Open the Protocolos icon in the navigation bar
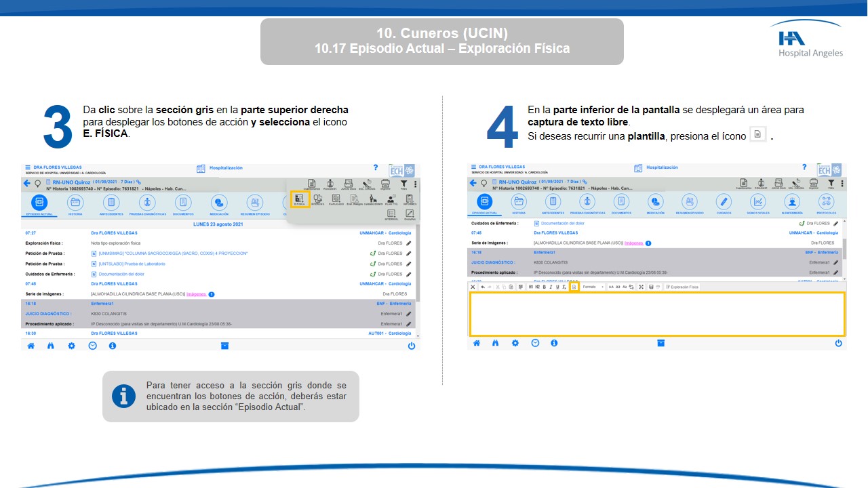 [826, 201]
